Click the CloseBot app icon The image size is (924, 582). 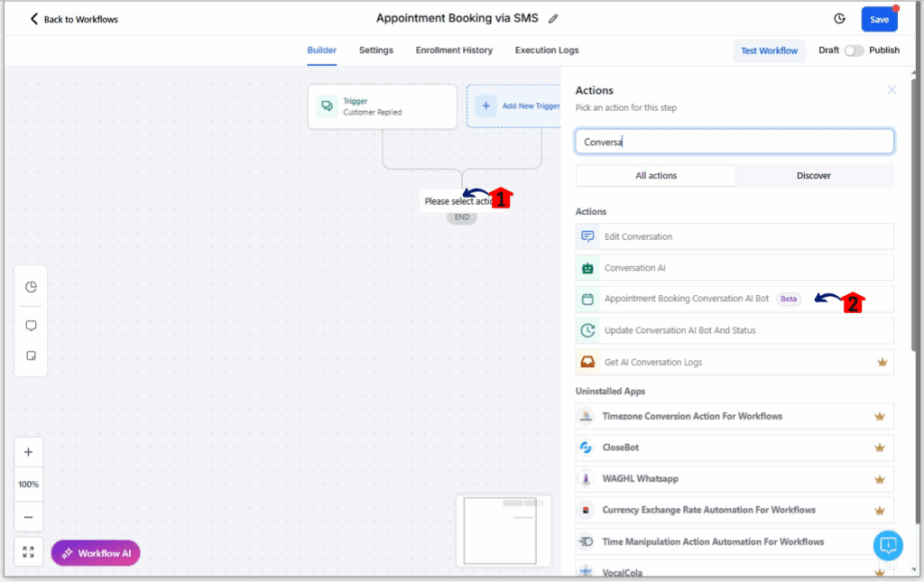[x=586, y=448]
